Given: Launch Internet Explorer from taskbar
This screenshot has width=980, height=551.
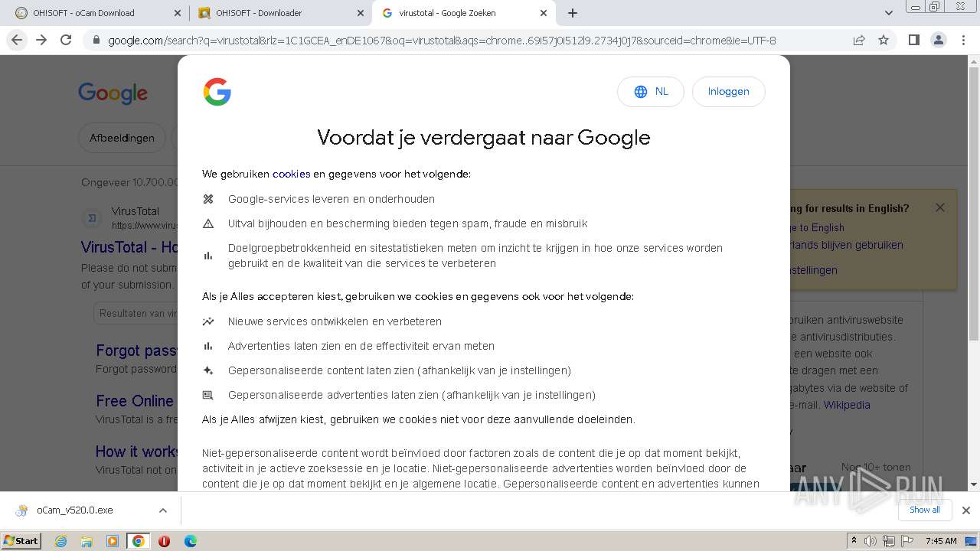Looking at the screenshot, I should tap(60, 541).
